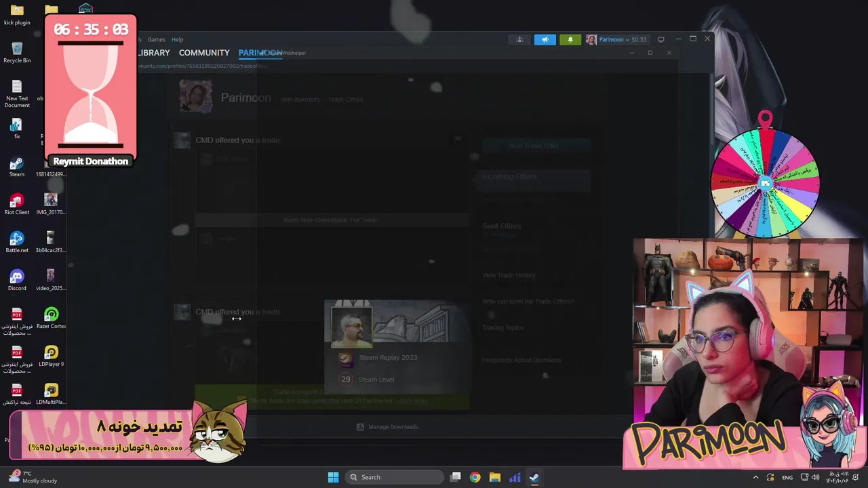
Task: Open the Razer Cortex shortcut
Action: pos(51,319)
